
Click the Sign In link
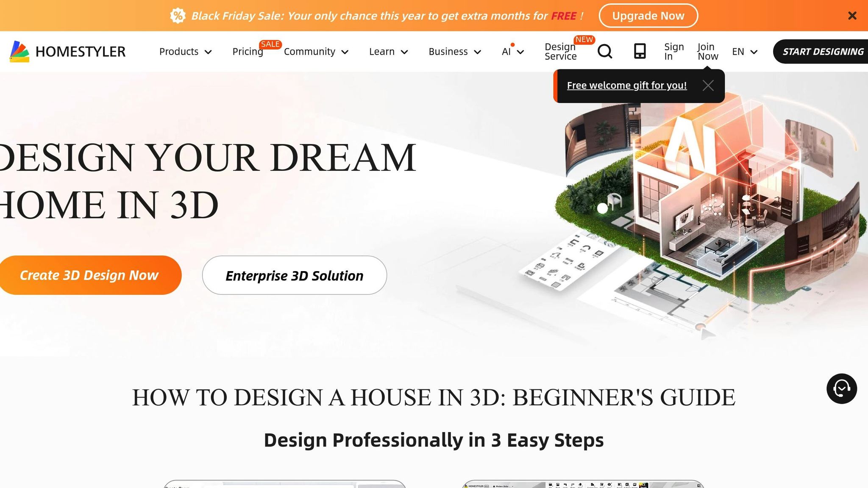pos(673,52)
